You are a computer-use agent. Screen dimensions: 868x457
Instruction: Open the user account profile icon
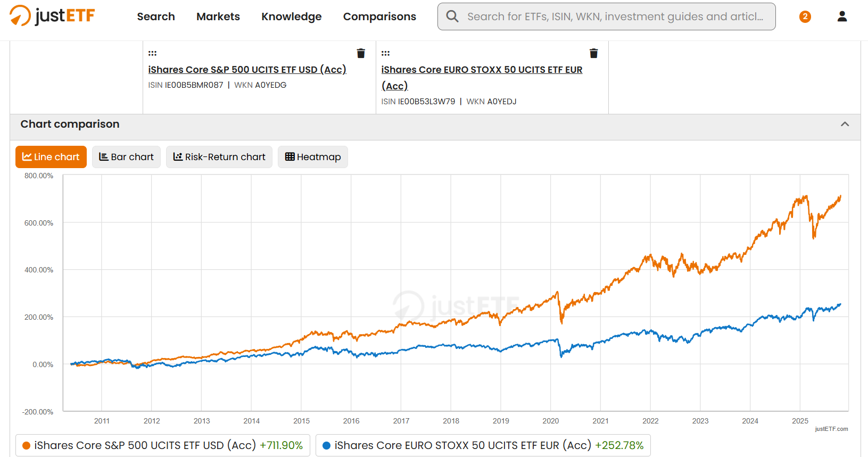point(842,16)
